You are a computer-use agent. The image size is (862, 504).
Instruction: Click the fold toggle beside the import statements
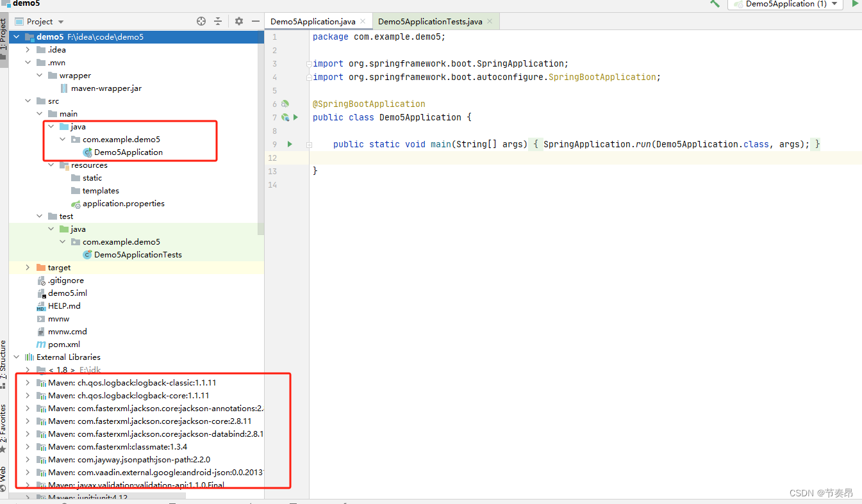pyautogui.click(x=310, y=63)
